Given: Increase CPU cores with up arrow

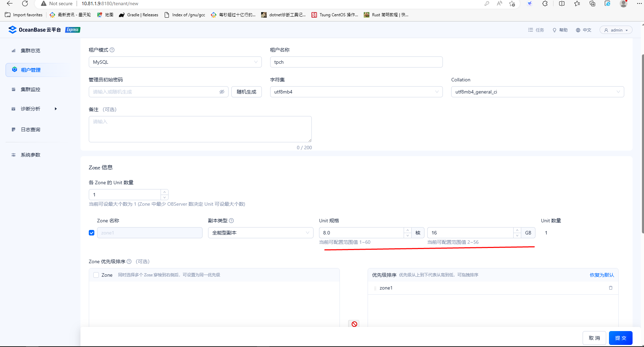Looking at the screenshot, I should 408,230.
